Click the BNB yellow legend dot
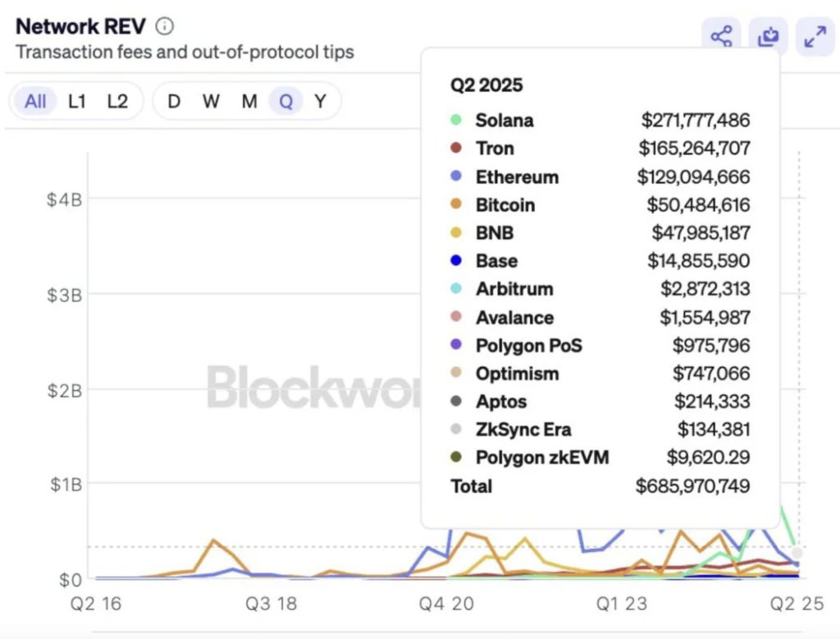 click(x=456, y=232)
